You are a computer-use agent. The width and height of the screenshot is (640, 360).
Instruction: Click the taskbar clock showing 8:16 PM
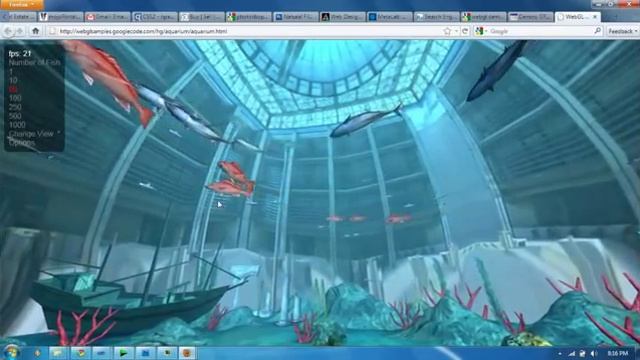(618, 353)
